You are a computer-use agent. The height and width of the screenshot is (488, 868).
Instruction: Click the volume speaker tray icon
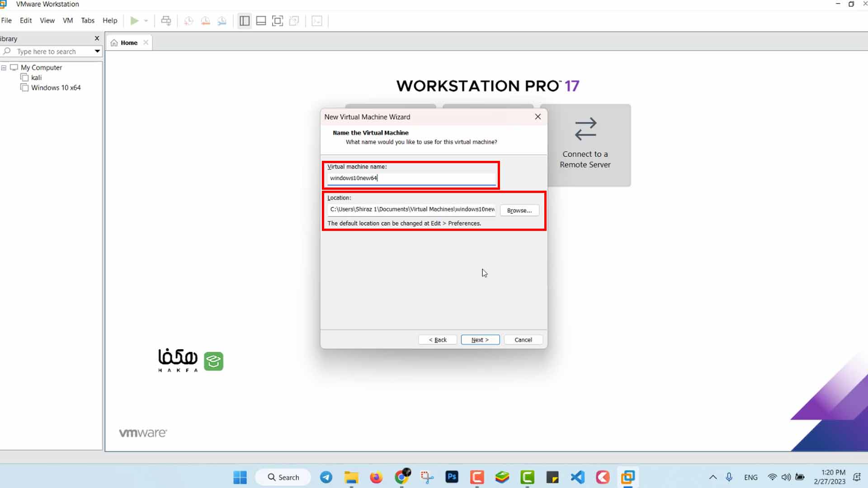click(x=786, y=477)
